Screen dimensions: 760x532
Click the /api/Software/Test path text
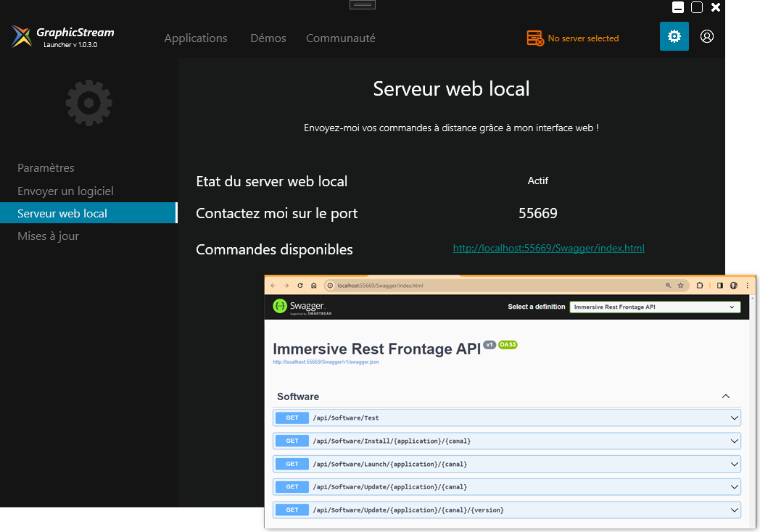coord(346,417)
